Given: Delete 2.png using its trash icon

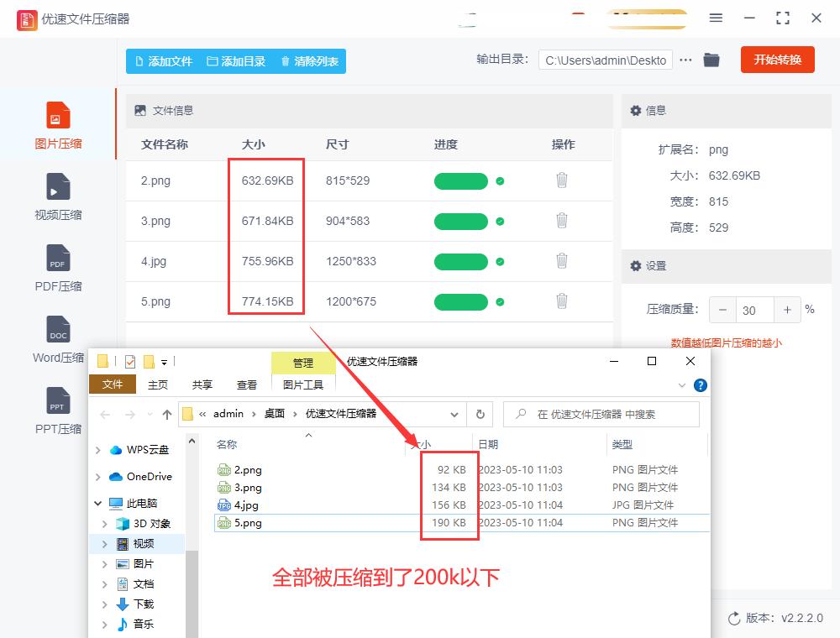Looking at the screenshot, I should (x=561, y=180).
